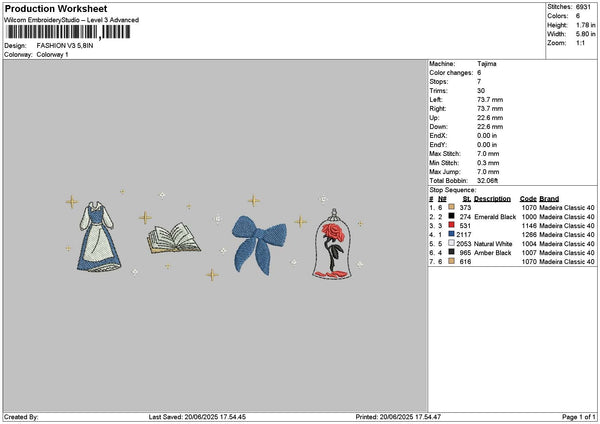The height and width of the screenshot is (424, 600).
Task: Click the tan swatch in stop row 1
Action: coord(452,207)
